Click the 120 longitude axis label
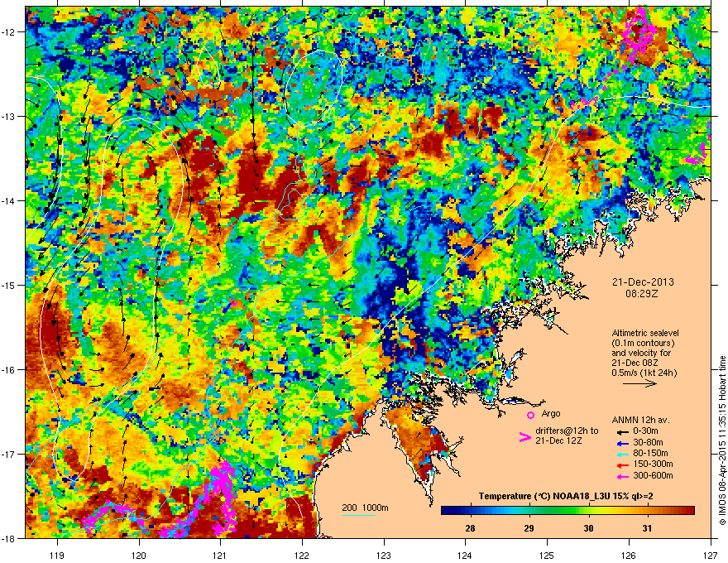 [139, 555]
